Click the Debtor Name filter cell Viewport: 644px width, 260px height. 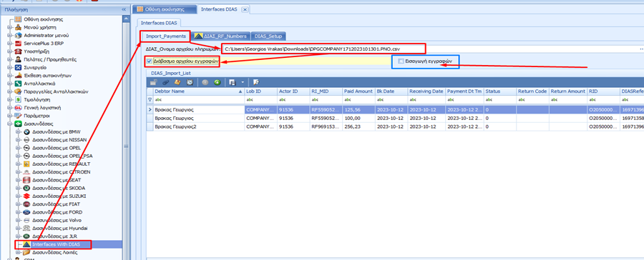pos(198,99)
